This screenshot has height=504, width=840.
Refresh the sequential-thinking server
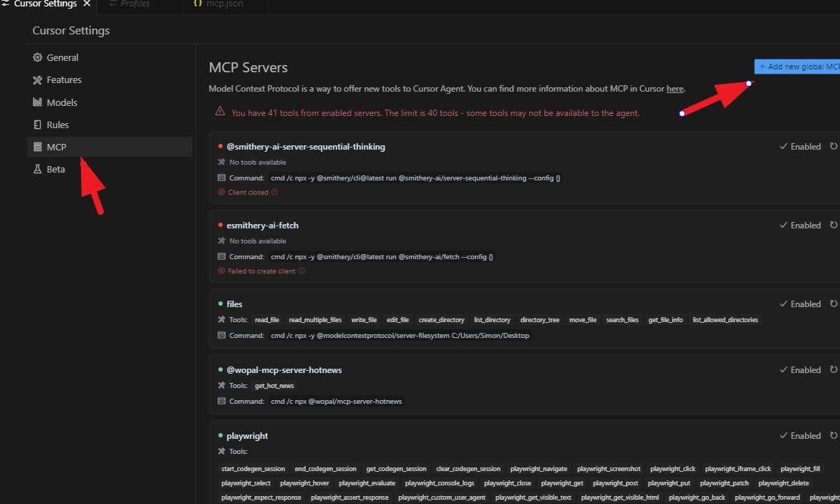(834, 146)
